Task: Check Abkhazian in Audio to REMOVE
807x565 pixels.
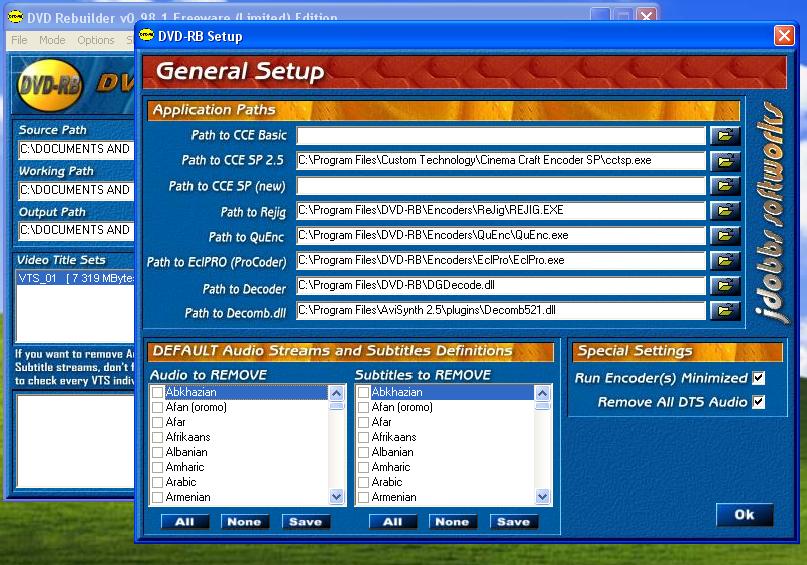Action: [157, 393]
